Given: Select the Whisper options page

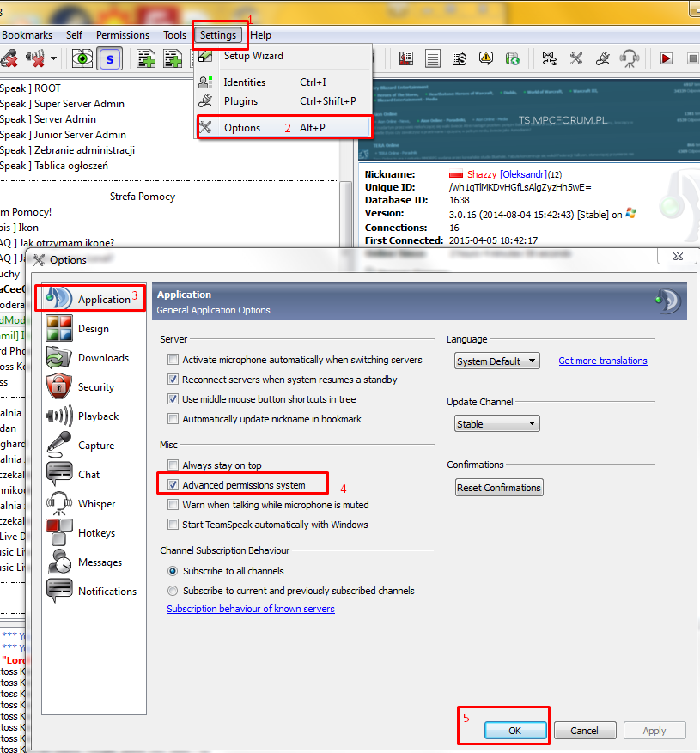Looking at the screenshot, I should [x=94, y=504].
